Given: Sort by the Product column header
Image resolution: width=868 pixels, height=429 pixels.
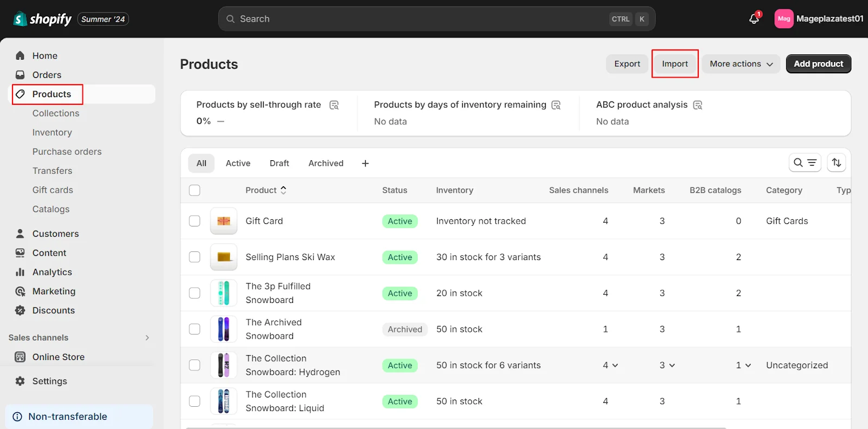Looking at the screenshot, I should [x=266, y=190].
